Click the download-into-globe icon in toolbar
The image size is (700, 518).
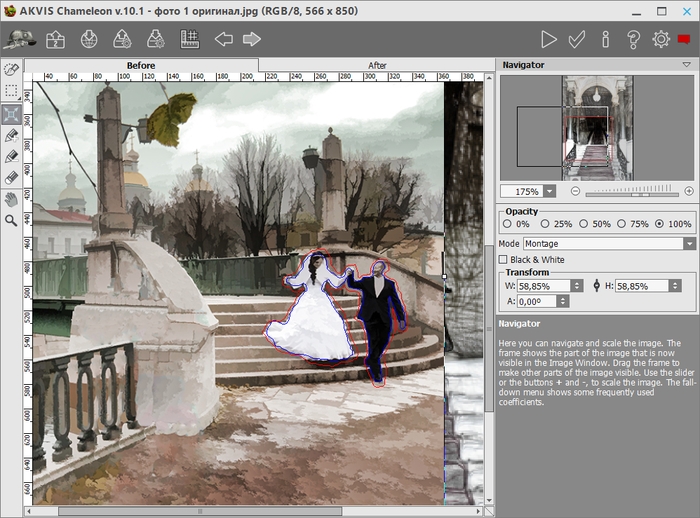coord(89,39)
